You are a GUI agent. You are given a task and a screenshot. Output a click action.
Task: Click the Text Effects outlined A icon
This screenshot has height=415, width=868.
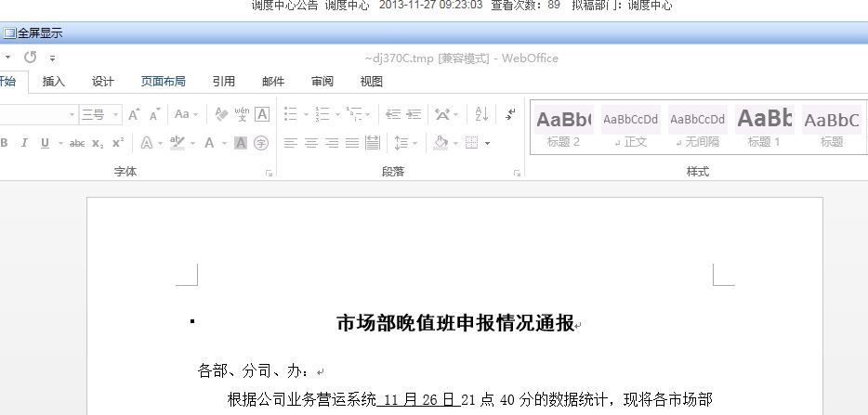coord(147,143)
